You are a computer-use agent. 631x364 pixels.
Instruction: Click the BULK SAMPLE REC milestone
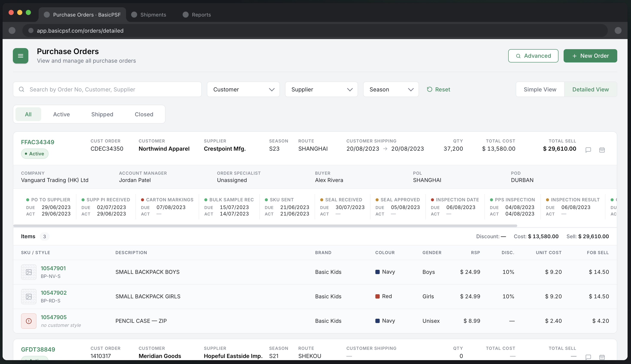pos(229,207)
